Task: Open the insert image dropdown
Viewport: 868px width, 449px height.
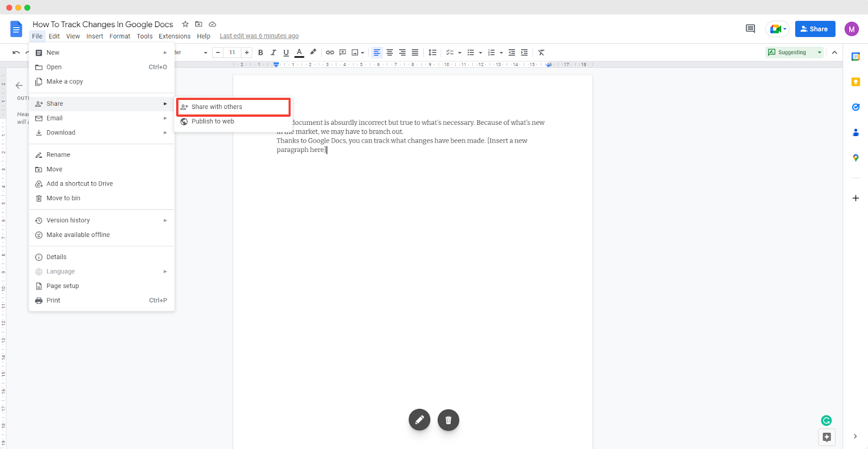Action: [358, 53]
